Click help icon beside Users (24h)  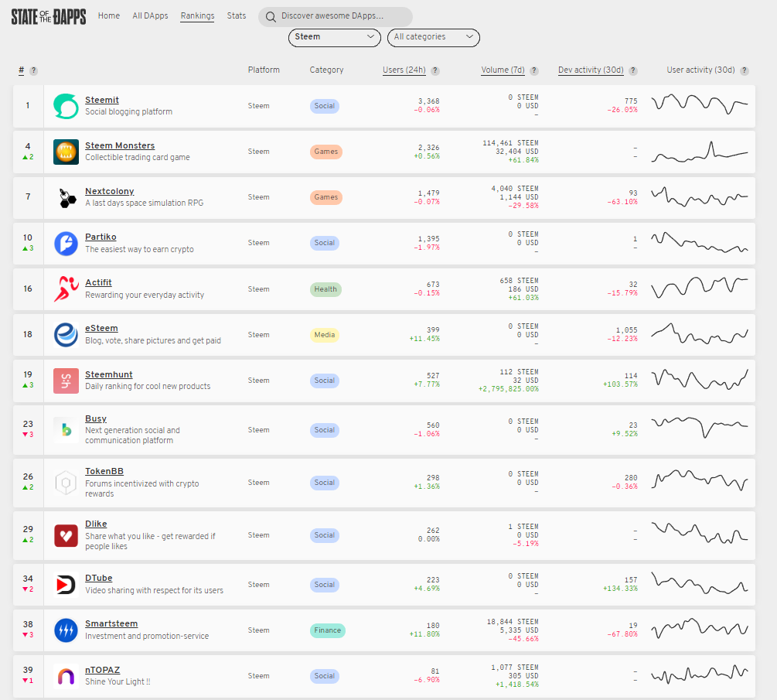[x=435, y=71]
